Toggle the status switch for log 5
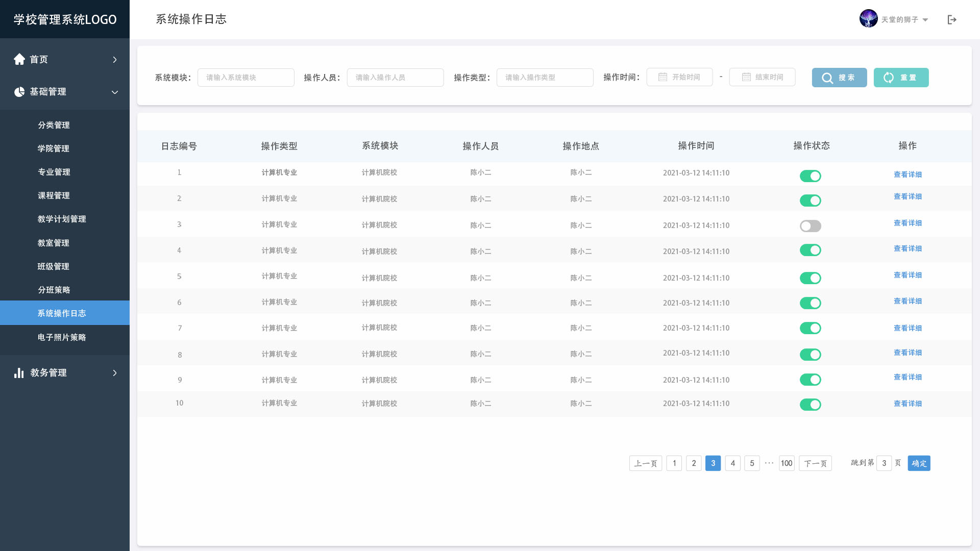Screen dimensions: 980x551 click(811, 278)
